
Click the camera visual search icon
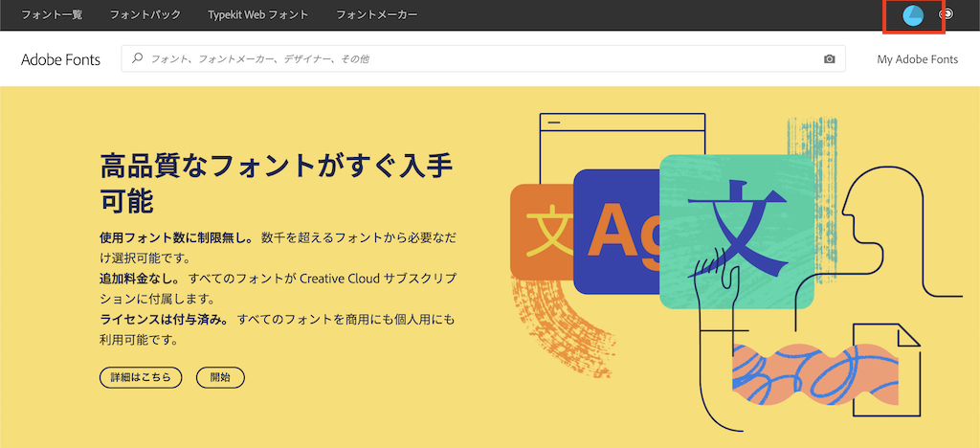[830, 59]
